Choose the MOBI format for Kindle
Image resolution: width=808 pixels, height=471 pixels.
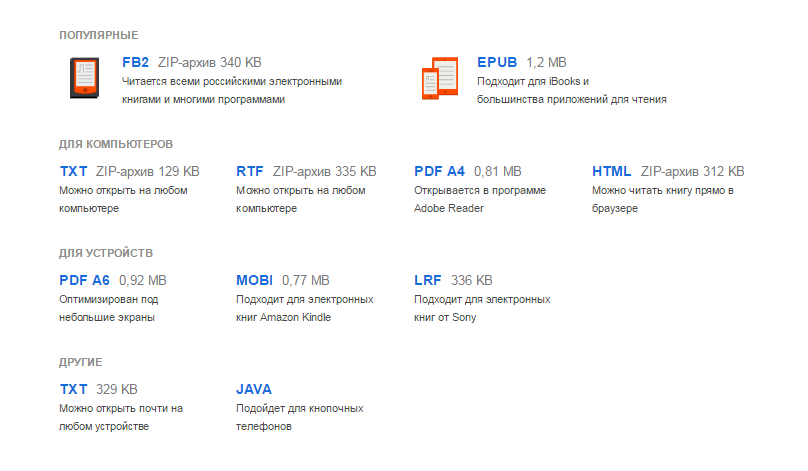pyautogui.click(x=254, y=280)
